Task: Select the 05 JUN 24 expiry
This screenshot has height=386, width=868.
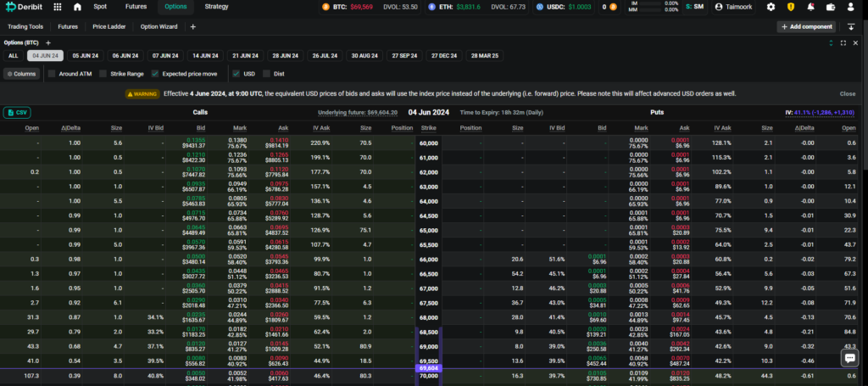Action: point(86,56)
